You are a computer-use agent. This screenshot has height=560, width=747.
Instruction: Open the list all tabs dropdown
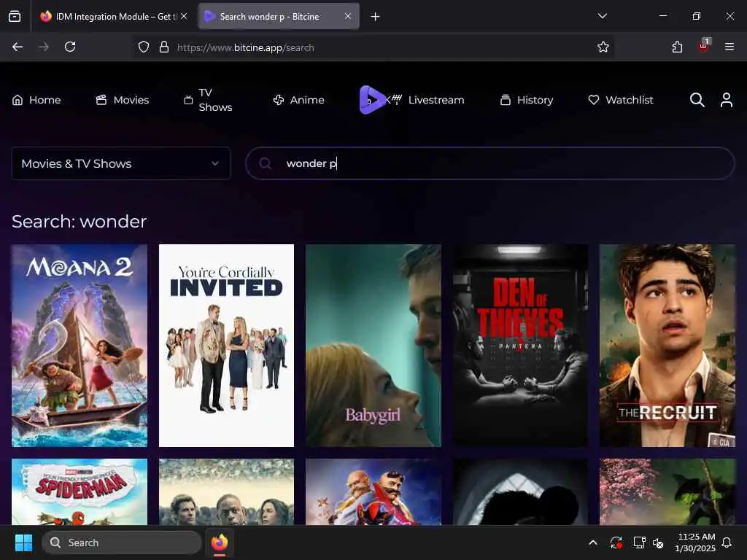point(603,16)
